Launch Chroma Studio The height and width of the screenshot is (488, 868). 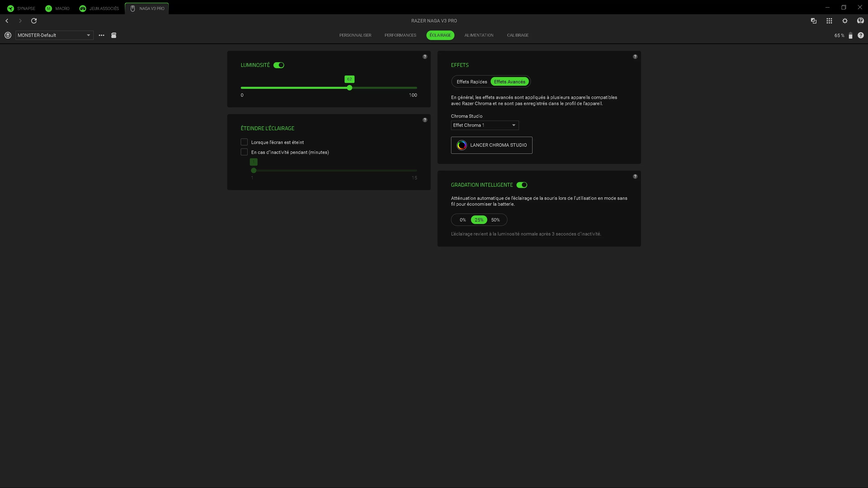[x=492, y=145]
